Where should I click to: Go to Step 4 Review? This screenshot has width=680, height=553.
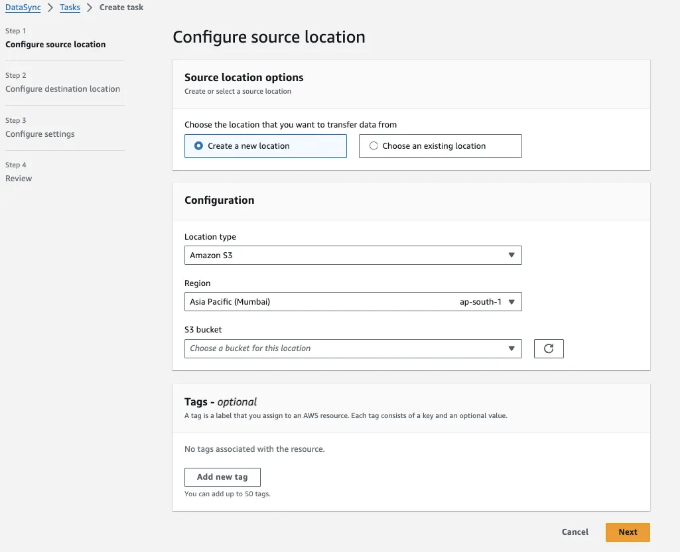19,178
